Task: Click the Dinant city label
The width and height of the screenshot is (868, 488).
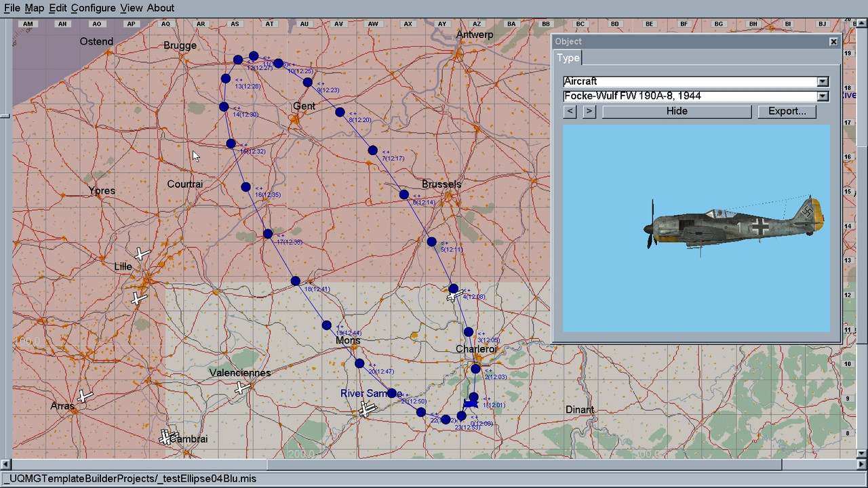Action: coord(580,409)
